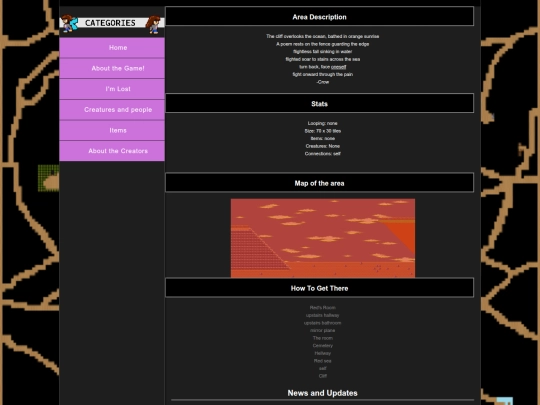Select the Items category
Image resolution: width=540 pixels, height=405 pixels.
(x=112, y=130)
